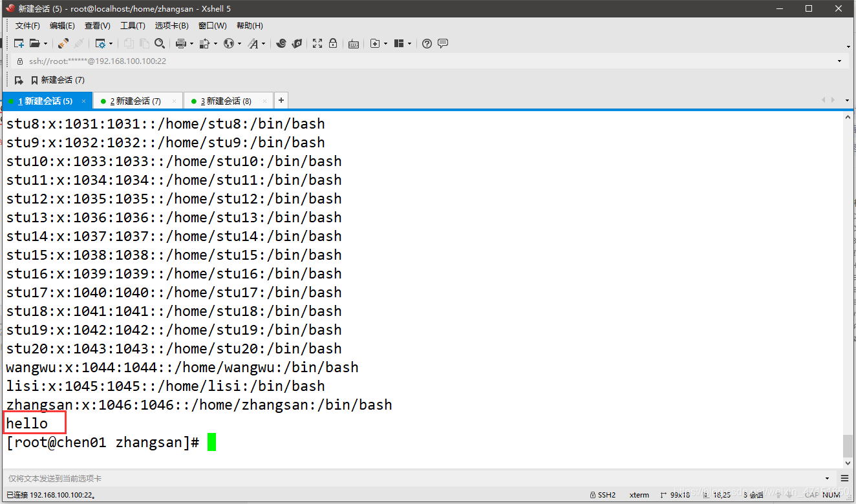This screenshot has height=504, width=856.
Task: Open the 查看(V) menu
Action: click(98, 26)
